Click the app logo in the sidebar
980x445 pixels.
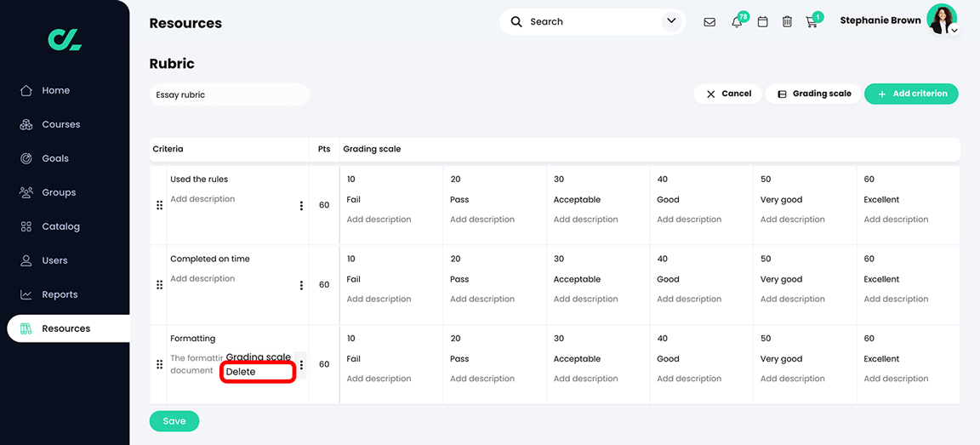click(65, 40)
